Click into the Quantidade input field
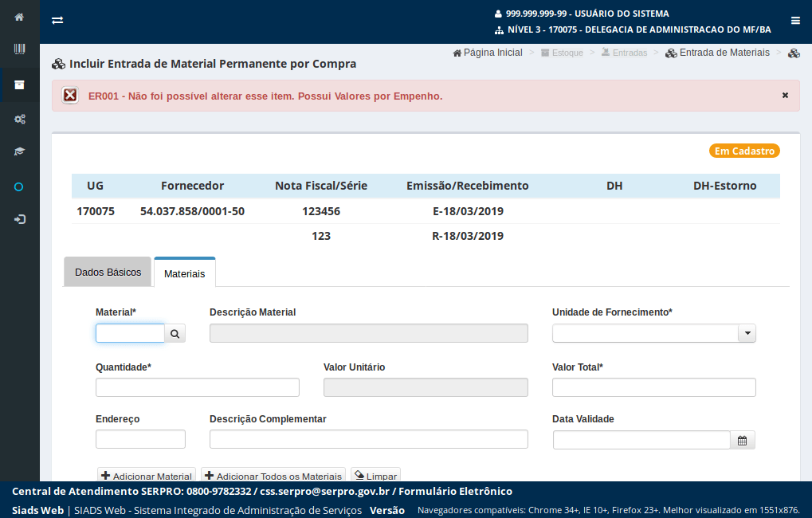Image resolution: width=812 pixels, height=518 pixels. 197,387
